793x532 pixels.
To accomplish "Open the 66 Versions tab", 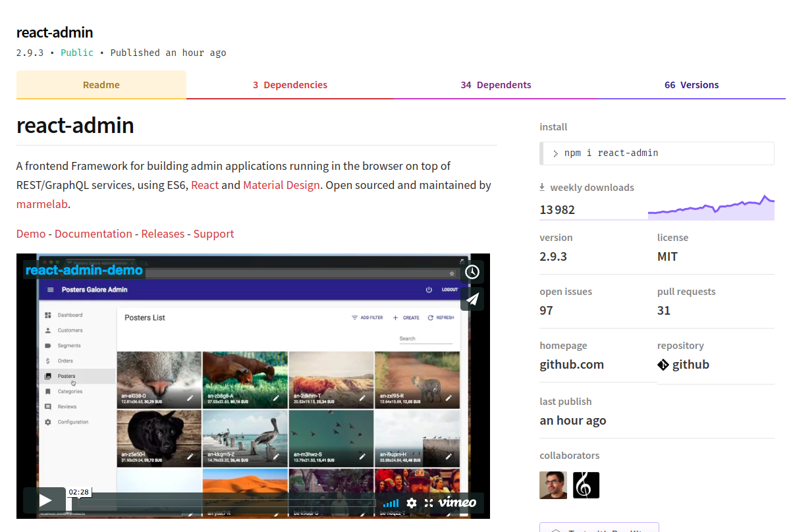I will tap(692, 85).
